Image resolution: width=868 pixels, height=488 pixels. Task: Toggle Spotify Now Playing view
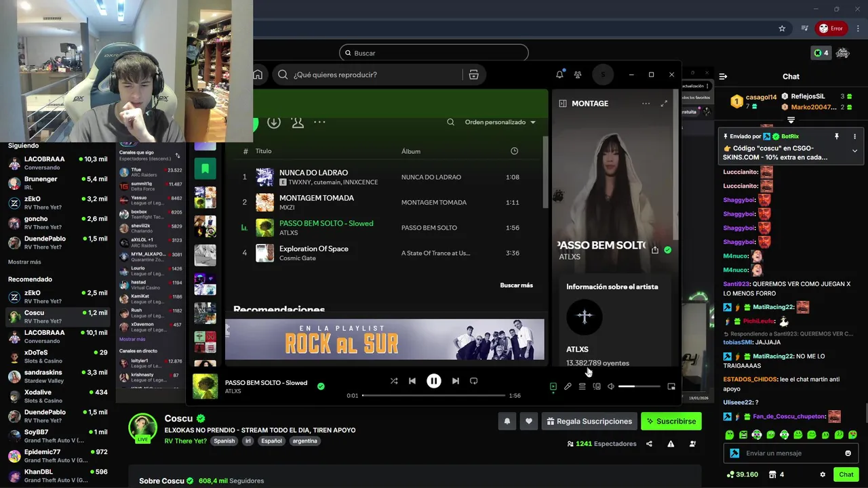[553, 386]
